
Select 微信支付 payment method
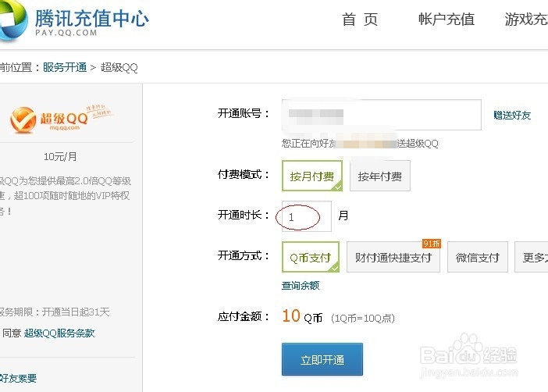pos(478,257)
